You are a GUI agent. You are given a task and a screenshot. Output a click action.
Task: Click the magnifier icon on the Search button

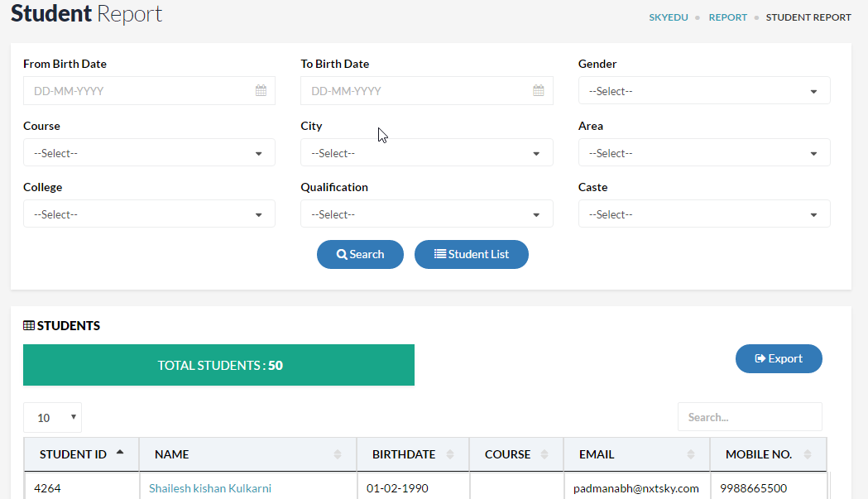tap(342, 254)
